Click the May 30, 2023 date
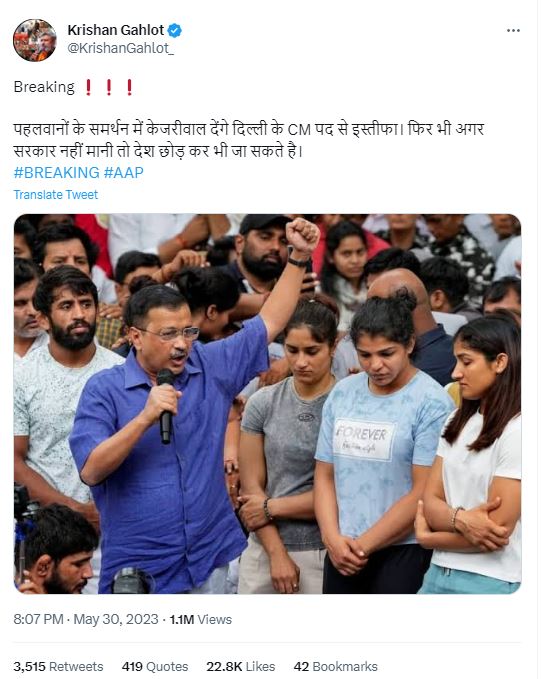Image resolution: width=541 pixels, height=679 pixels. click(x=116, y=619)
